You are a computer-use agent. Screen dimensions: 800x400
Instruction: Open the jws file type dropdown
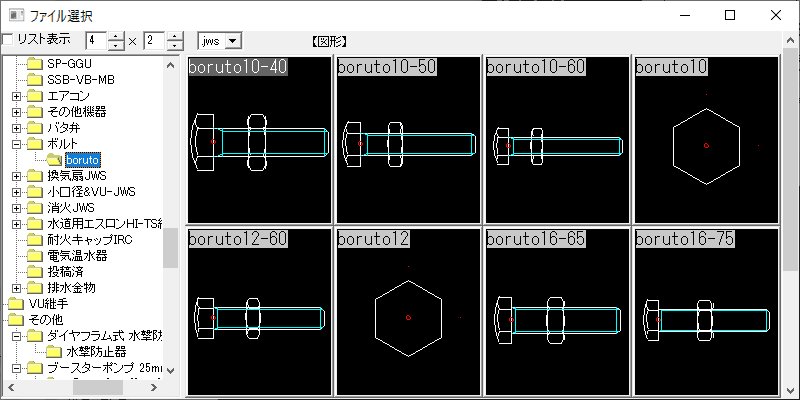pos(233,41)
